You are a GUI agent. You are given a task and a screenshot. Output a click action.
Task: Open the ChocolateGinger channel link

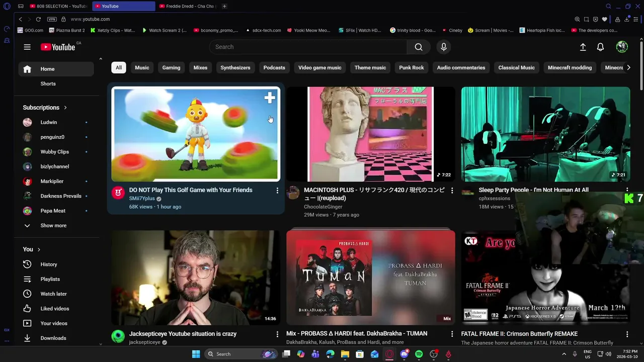(323, 207)
